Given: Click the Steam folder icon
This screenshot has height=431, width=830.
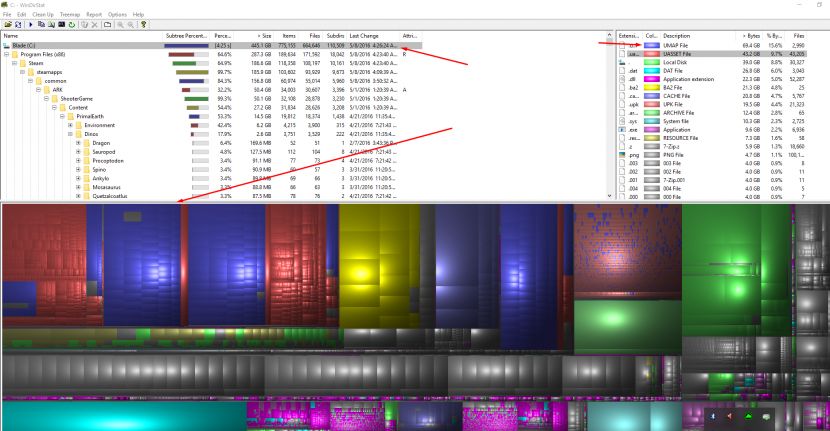Looking at the screenshot, I should [x=23, y=63].
